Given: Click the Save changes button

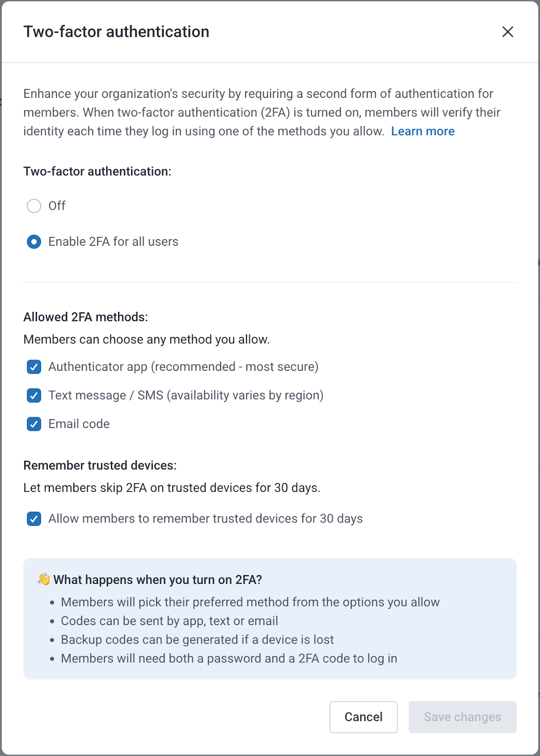Looking at the screenshot, I should [x=462, y=717].
